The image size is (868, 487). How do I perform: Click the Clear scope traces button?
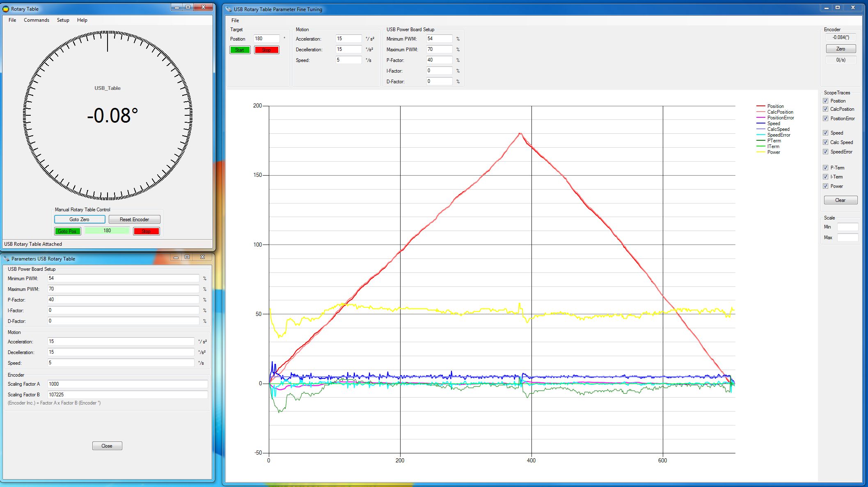[841, 200]
